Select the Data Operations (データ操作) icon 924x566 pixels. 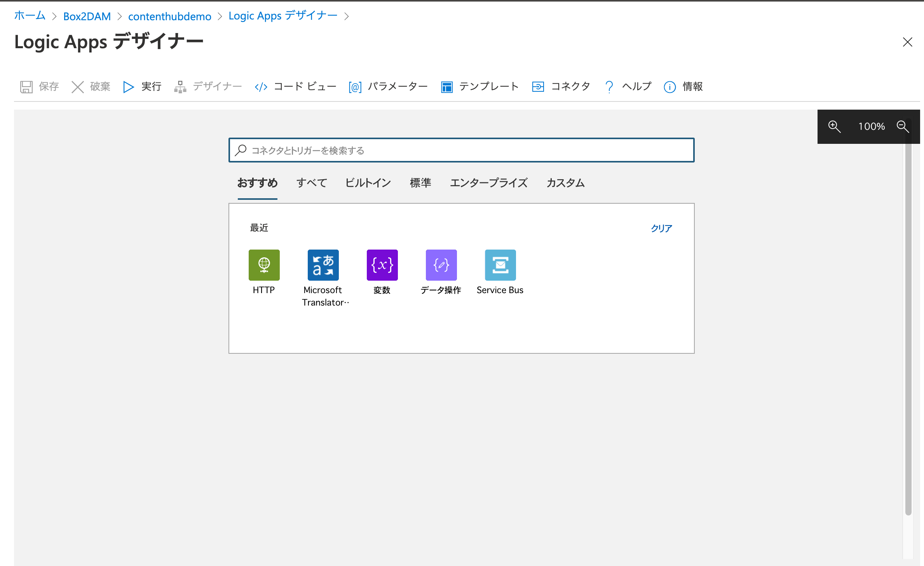click(441, 265)
